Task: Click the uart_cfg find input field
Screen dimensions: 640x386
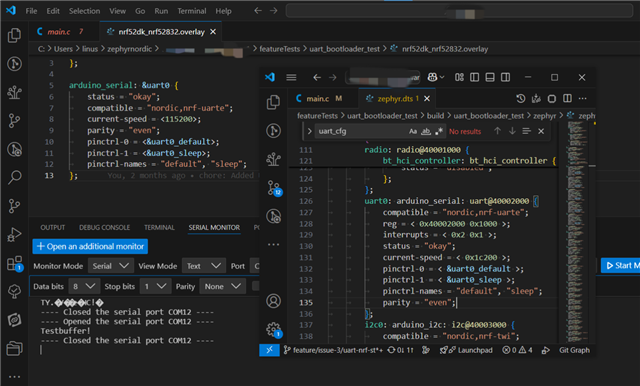Action: [x=361, y=131]
